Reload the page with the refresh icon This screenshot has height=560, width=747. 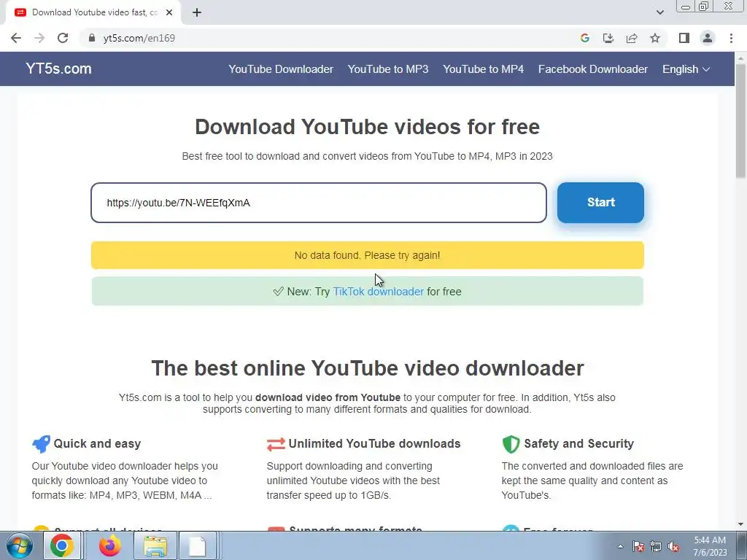63,38
